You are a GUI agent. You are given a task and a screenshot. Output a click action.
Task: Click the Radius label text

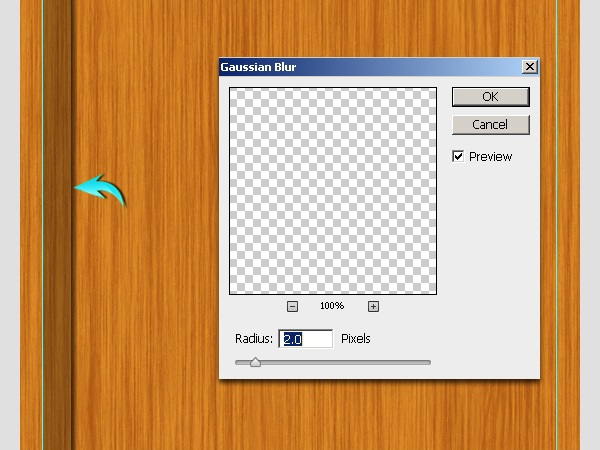pos(254,339)
